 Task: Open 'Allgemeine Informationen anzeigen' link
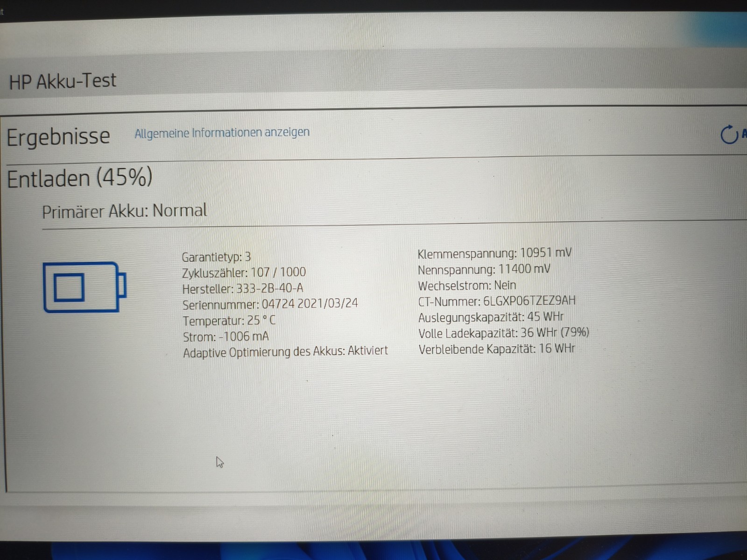[222, 133]
